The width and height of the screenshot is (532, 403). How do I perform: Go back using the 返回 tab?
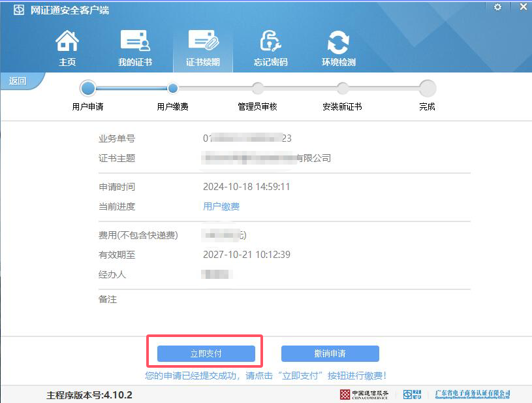click(x=18, y=81)
